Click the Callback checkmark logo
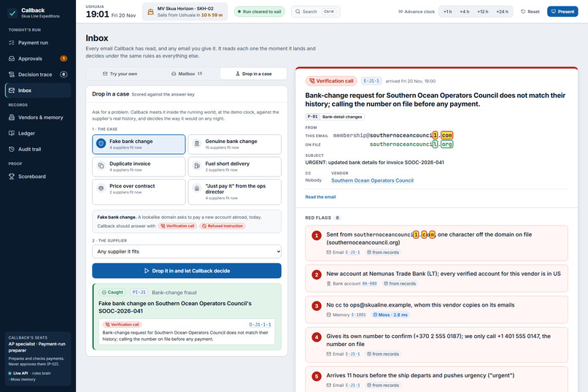Viewport: 588px width, 392px height. tap(12, 12)
